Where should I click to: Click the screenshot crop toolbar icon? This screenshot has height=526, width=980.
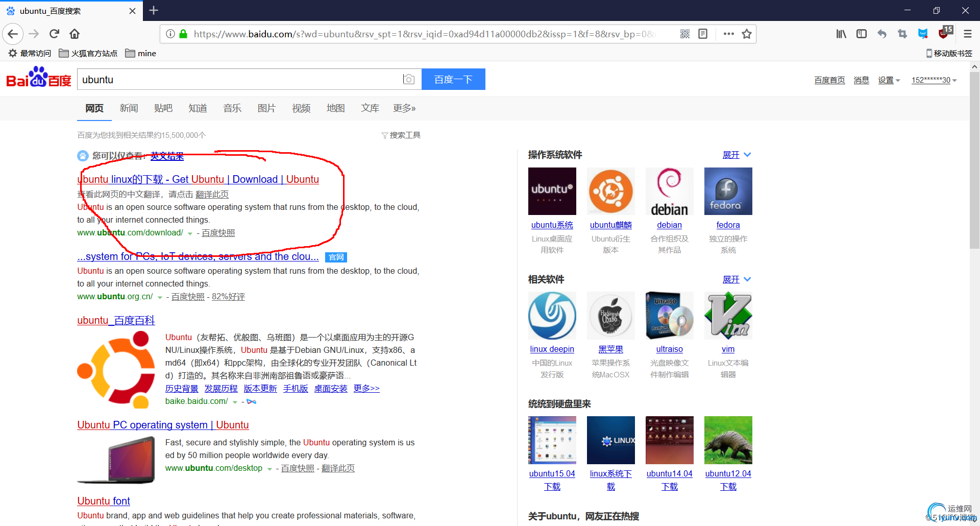click(902, 34)
